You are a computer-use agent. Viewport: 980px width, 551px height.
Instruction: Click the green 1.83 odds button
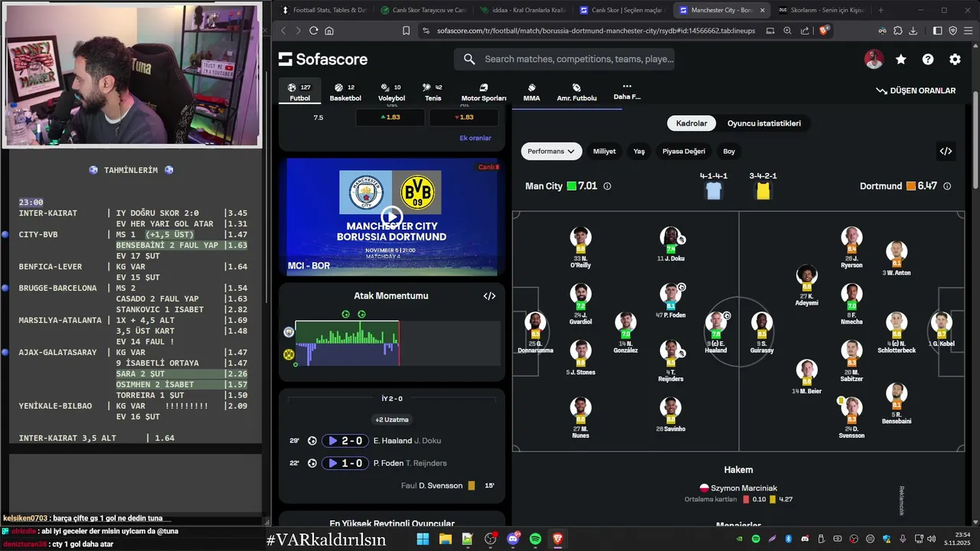(390, 117)
